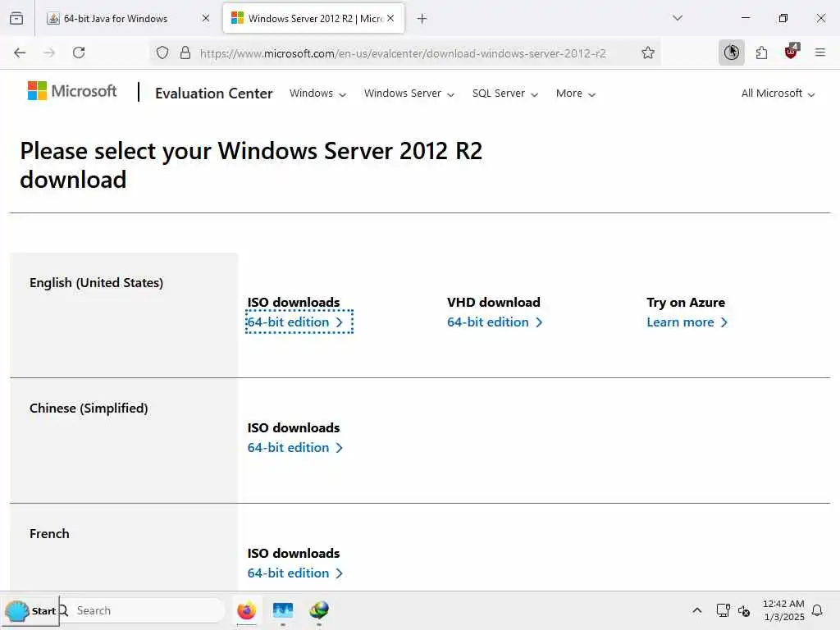Open the network status tray icon
Image resolution: width=840 pixels, height=630 pixels.
(723, 610)
